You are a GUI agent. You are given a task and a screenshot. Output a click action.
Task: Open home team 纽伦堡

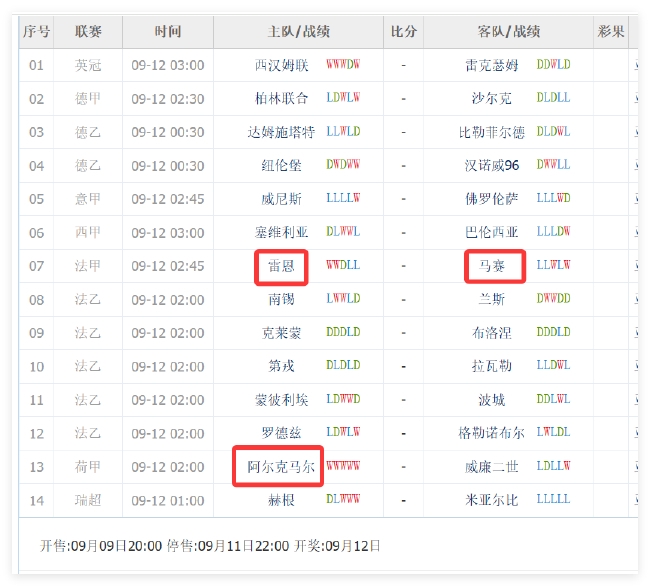click(281, 166)
